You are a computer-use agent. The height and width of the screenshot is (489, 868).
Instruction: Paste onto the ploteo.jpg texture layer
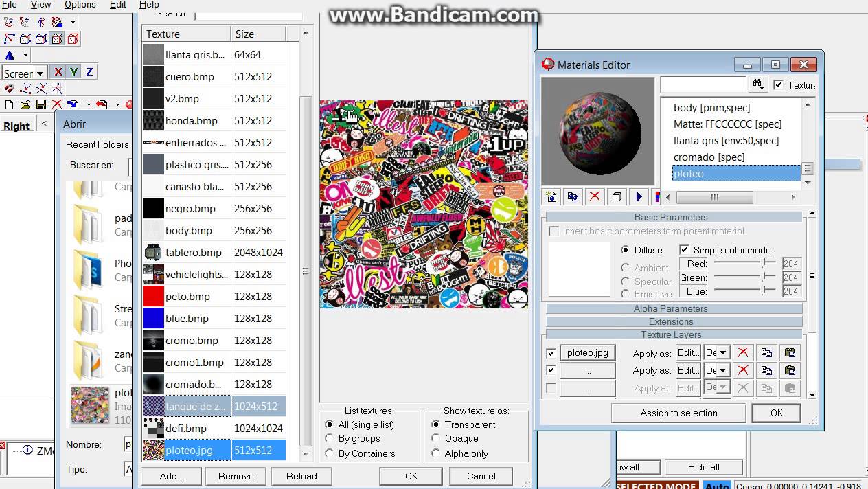[x=790, y=352]
